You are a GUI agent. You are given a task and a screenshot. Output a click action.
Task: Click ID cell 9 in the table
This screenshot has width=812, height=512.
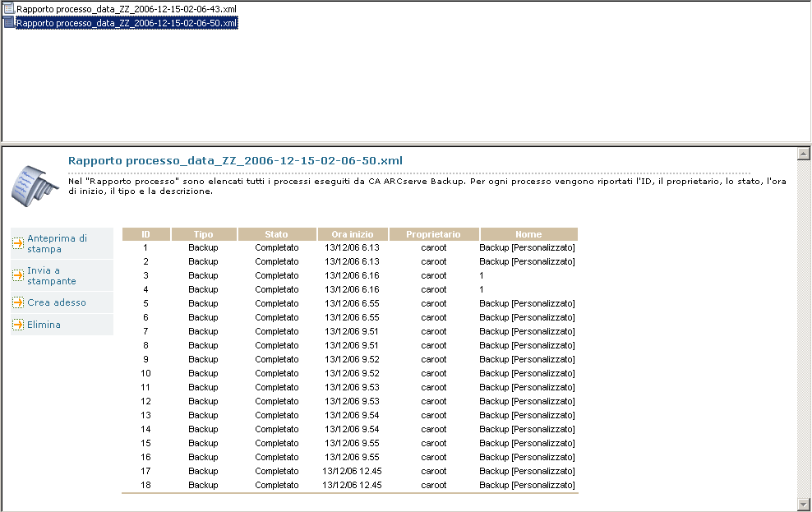tap(146, 360)
